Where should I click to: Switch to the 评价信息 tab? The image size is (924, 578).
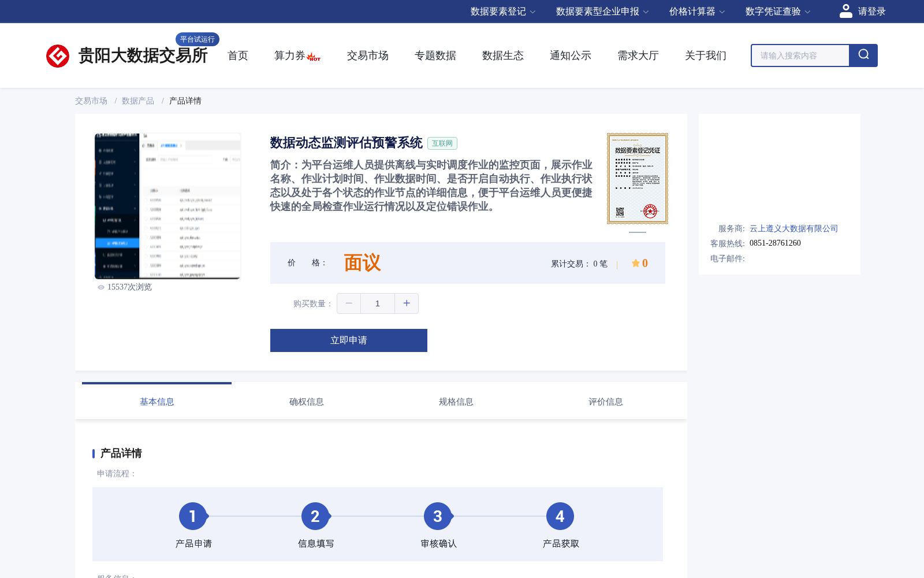(x=606, y=402)
